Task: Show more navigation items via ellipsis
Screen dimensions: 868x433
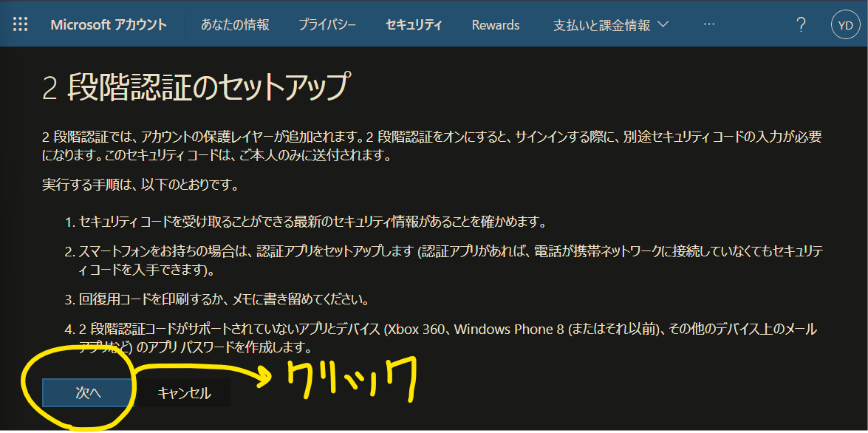Action: [709, 24]
